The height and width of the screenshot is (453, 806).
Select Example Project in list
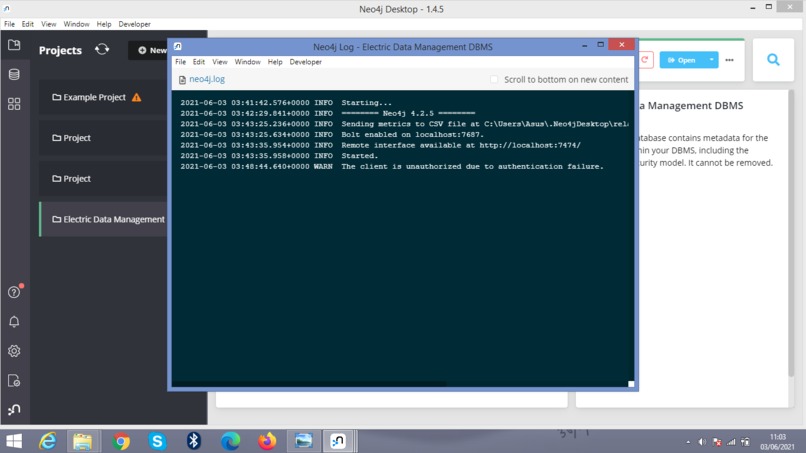(103, 97)
